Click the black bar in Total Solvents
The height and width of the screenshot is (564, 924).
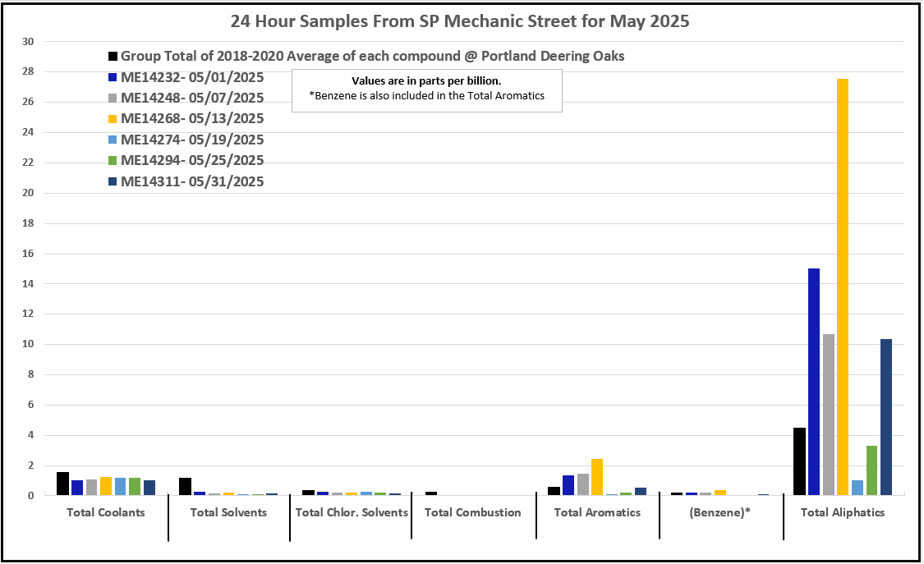[x=185, y=487]
